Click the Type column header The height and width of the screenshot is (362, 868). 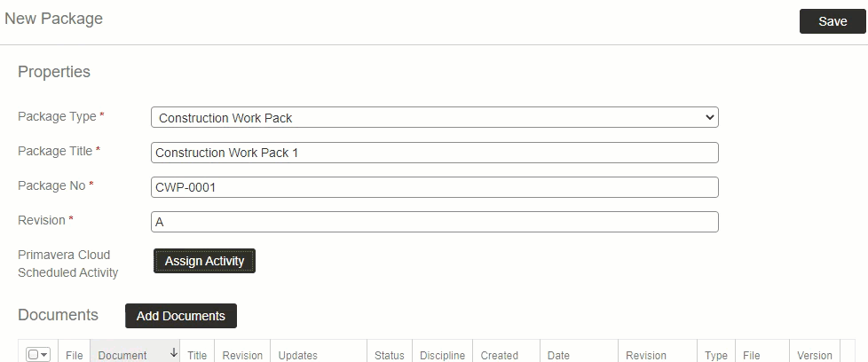(716, 355)
